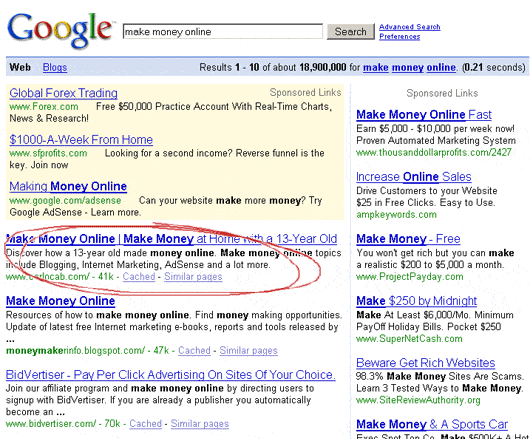The image size is (530, 439).
Task: Open Similar pages for www.bidvertiser.com
Action: tap(200, 423)
